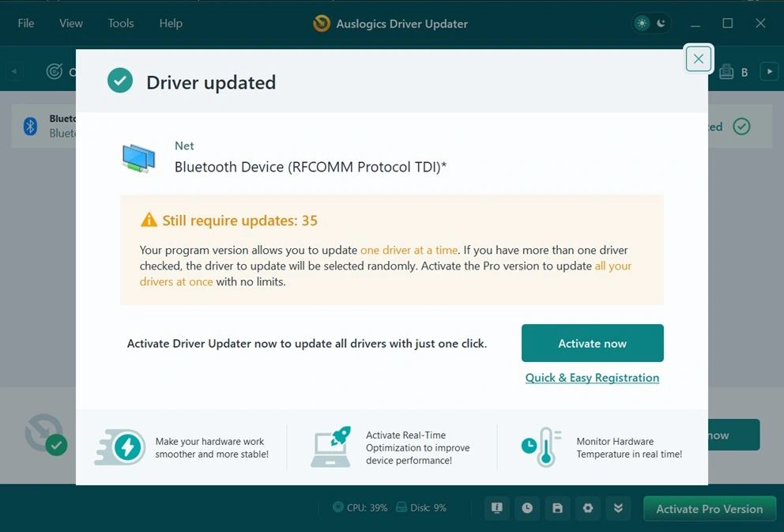
Task: Click the Auslogics Driver Updater logo
Action: [x=322, y=23]
